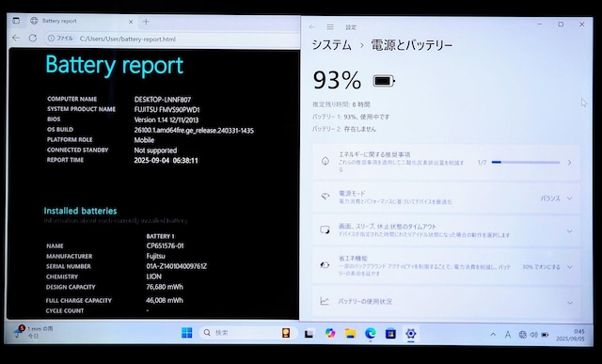The image size is (602, 364).
Task: Select product name FUJITSU FMVS90PWD1
Action: 167,109
